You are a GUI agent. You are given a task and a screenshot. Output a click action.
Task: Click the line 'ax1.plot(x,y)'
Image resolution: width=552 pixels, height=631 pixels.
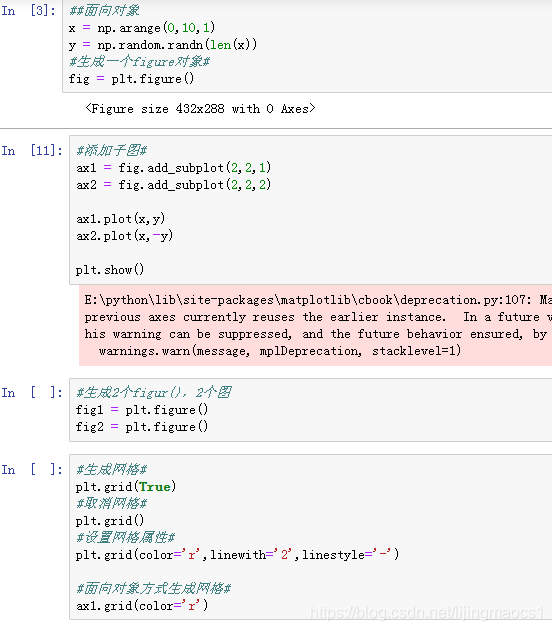pos(121,219)
